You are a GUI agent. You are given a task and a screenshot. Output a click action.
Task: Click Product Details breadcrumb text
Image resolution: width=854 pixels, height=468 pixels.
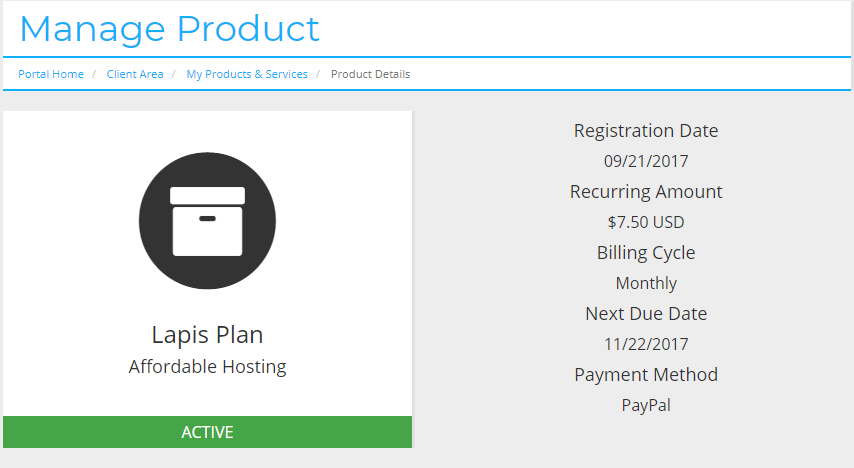pyautogui.click(x=370, y=74)
